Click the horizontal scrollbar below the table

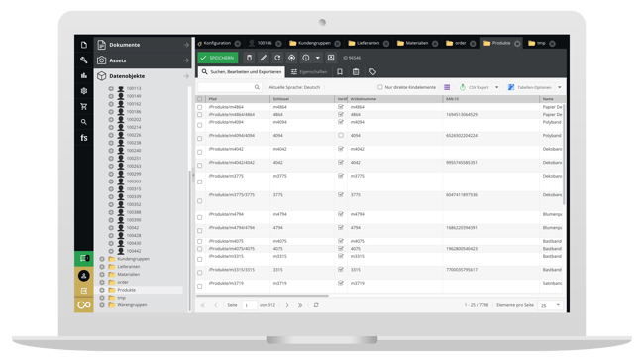pos(263,296)
